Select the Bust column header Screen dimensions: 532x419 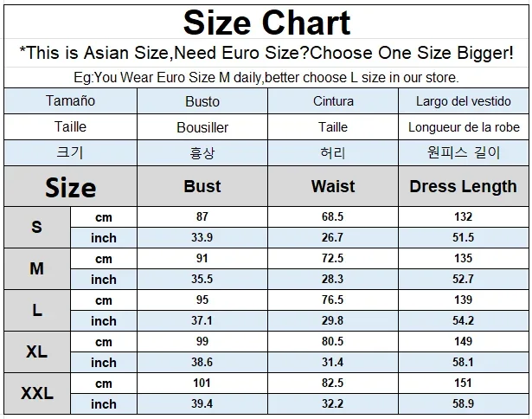tap(202, 186)
